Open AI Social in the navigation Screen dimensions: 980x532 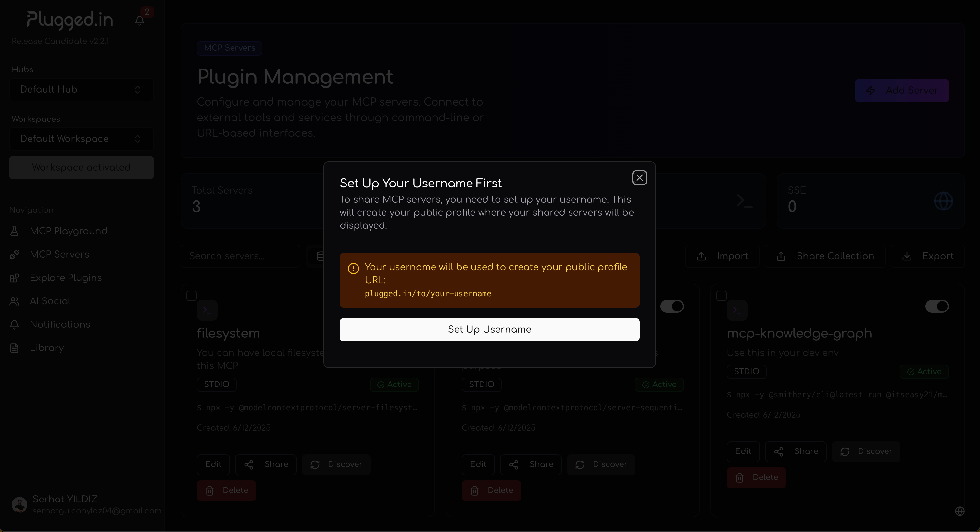tap(50, 301)
